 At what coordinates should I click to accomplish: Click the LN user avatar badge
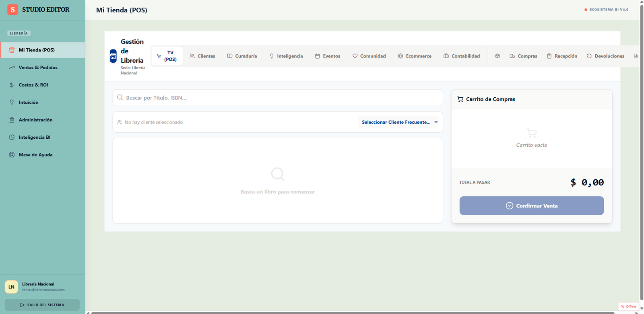11,287
